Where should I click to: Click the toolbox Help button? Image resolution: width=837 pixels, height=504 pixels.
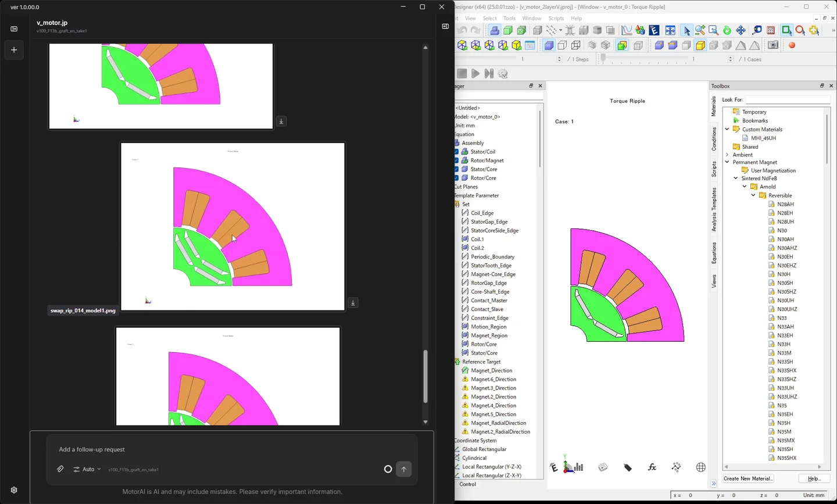(x=814, y=478)
